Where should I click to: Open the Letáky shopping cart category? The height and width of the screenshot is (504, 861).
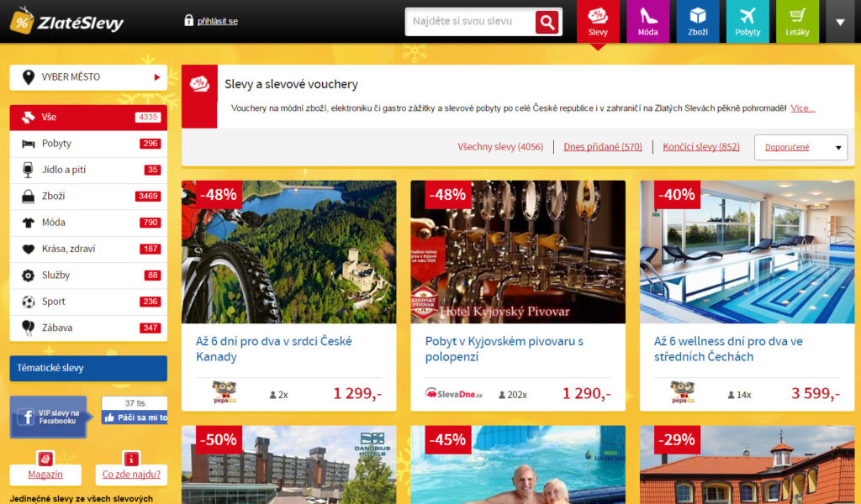click(797, 21)
